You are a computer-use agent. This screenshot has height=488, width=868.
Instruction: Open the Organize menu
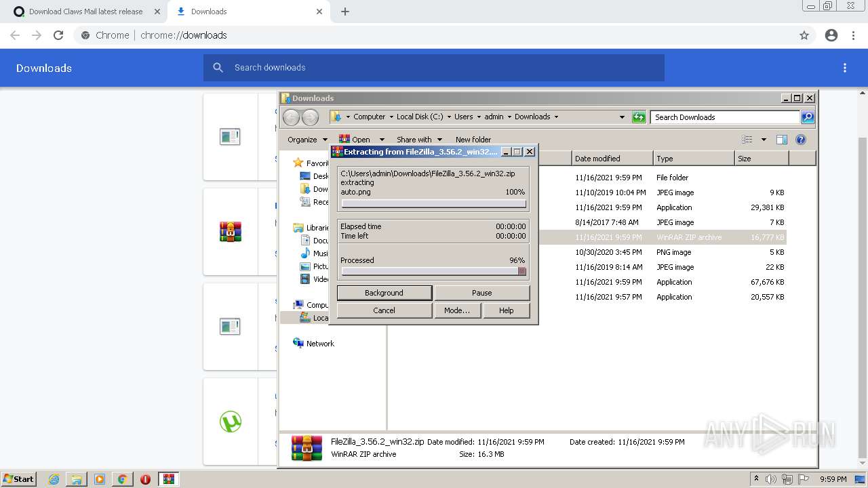307,140
